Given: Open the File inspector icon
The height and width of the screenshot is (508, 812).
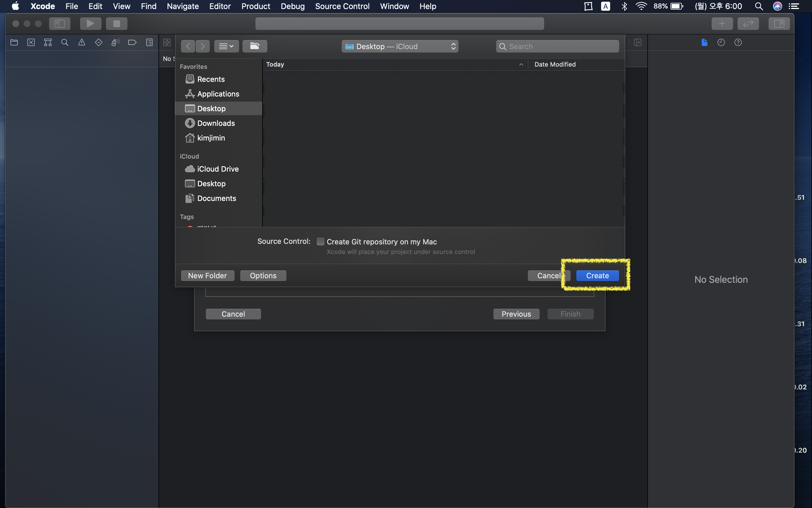Looking at the screenshot, I should click(704, 42).
